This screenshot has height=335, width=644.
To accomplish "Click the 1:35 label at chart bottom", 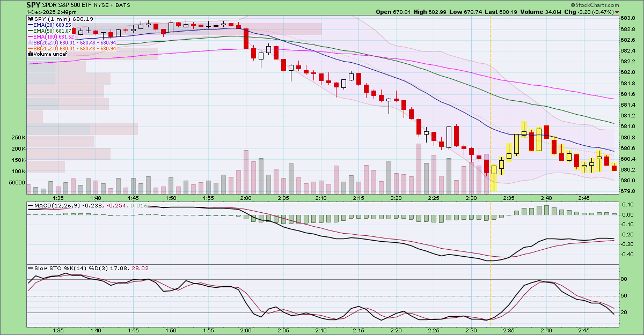I will pyautogui.click(x=58, y=331).
